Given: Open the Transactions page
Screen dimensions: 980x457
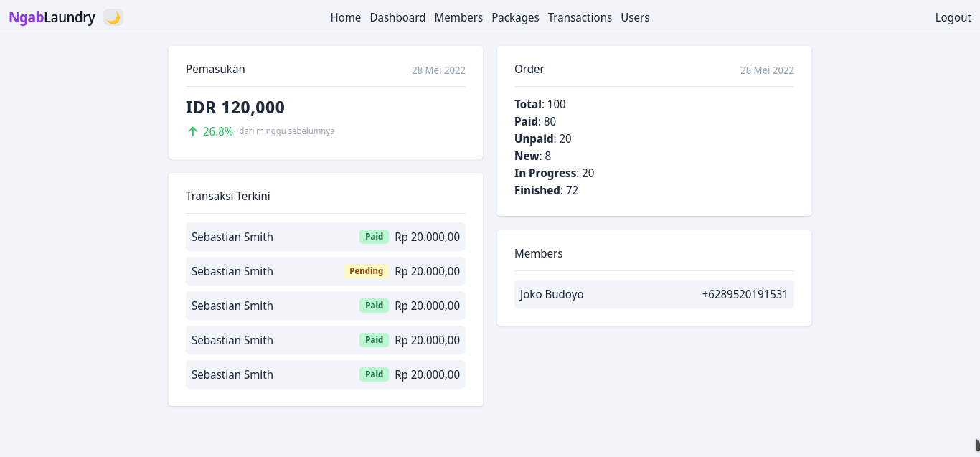Looking at the screenshot, I should (580, 17).
